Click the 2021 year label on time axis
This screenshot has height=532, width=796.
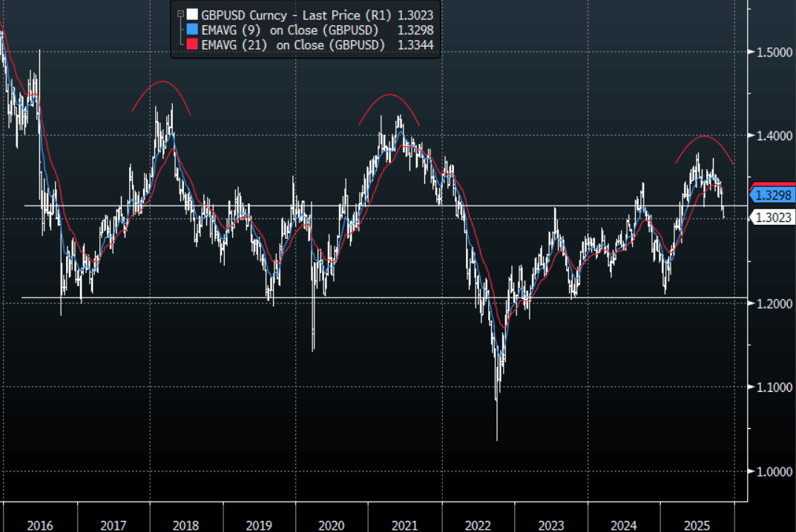click(404, 525)
